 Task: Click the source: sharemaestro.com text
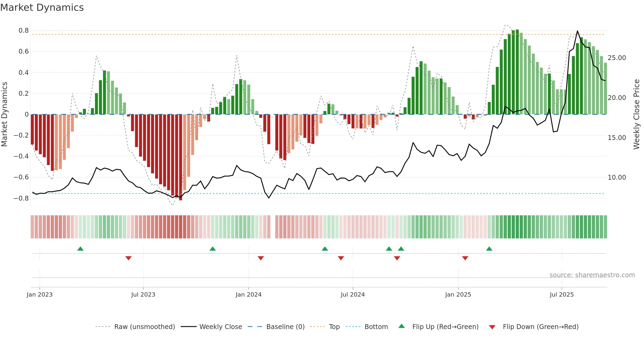click(592, 275)
